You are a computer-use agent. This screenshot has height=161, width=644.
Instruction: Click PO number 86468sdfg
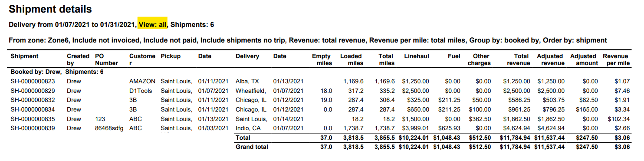110,128
